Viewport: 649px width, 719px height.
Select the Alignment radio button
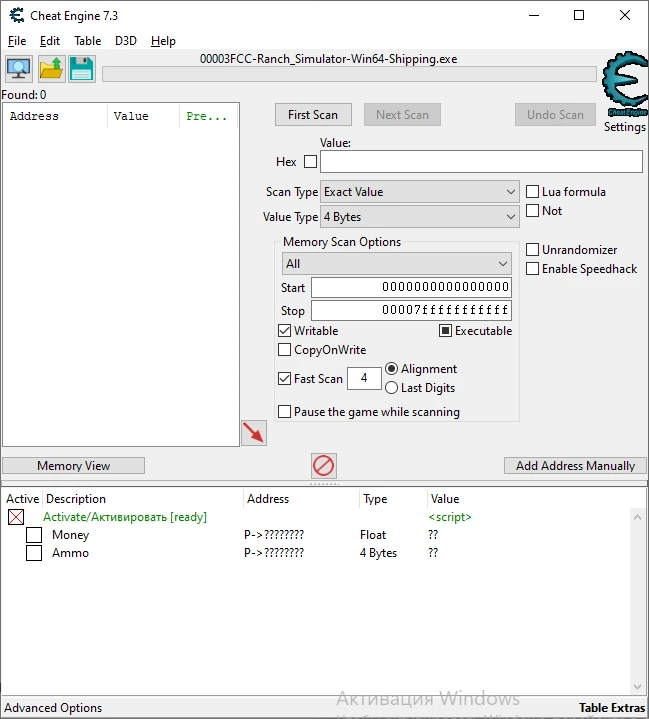tap(391, 369)
